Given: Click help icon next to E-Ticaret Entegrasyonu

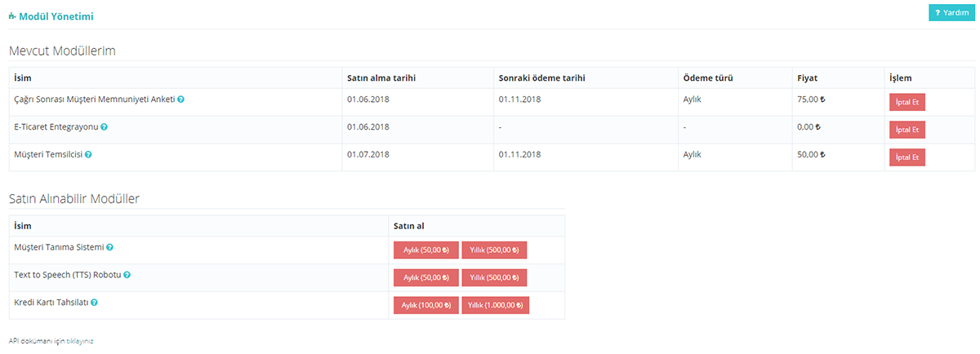Looking at the screenshot, I should (105, 127).
